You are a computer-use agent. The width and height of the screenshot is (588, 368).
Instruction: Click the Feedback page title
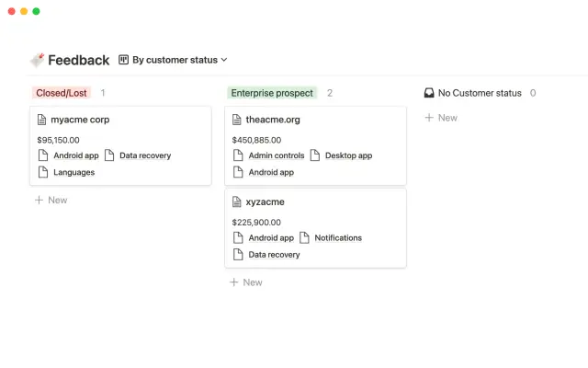click(x=79, y=60)
